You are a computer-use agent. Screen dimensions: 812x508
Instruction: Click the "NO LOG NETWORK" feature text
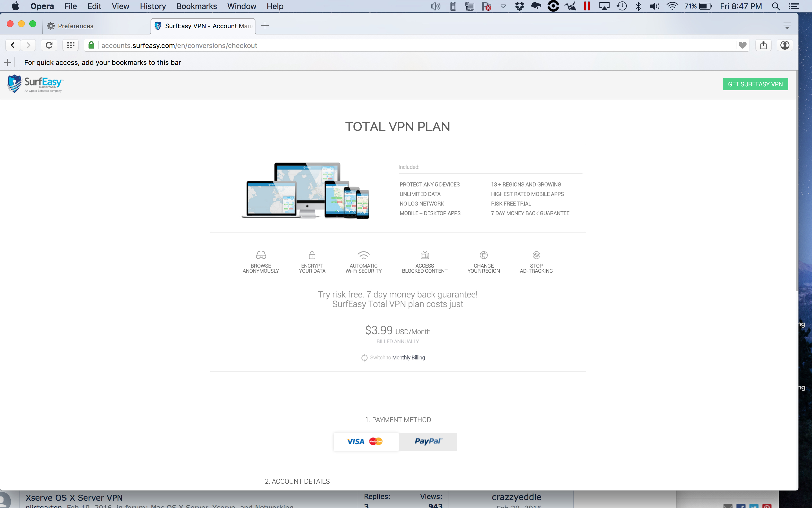[422, 203]
